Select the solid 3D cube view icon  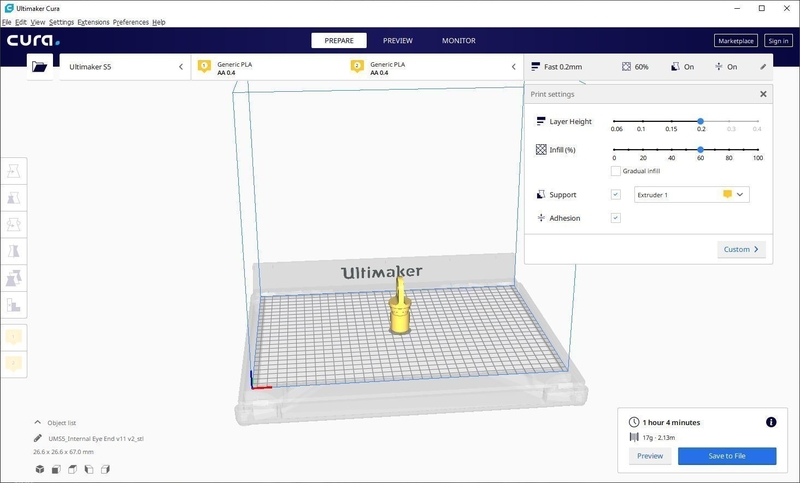39,469
